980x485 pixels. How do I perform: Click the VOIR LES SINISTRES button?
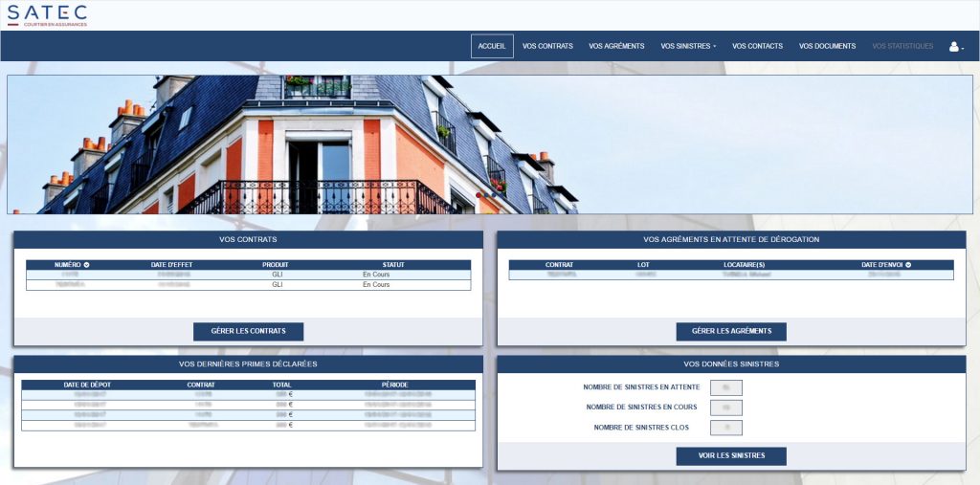pyautogui.click(x=731, y=456)
